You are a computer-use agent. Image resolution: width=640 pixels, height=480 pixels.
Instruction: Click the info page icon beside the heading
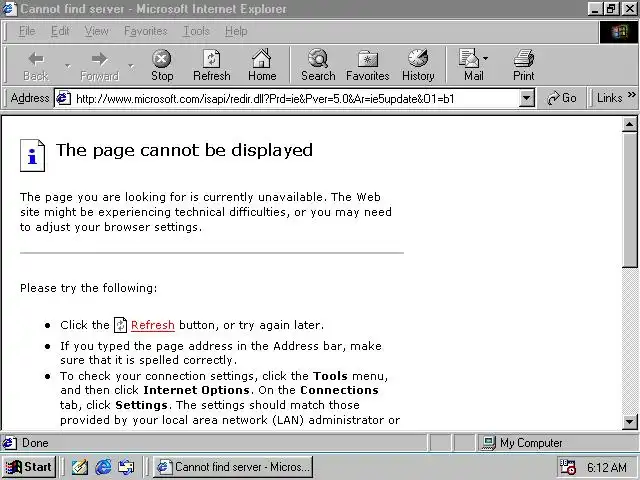click(x=32, y=155)
